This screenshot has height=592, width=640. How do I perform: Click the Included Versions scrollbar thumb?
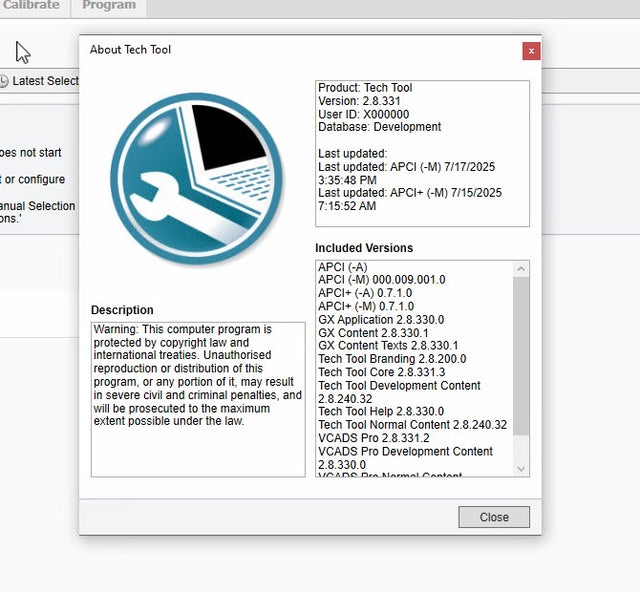[x=520, y=355]
